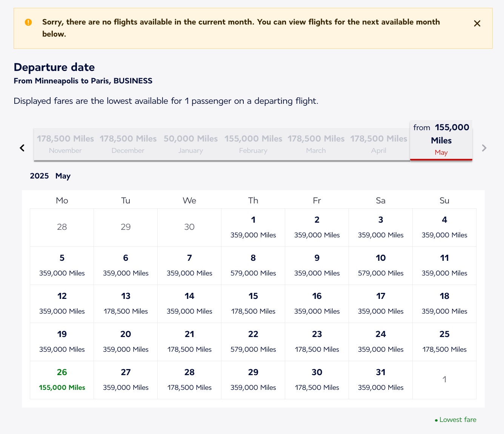Select December in the month strip
Screen dimensions: 504x434
(x=128, y=144)
